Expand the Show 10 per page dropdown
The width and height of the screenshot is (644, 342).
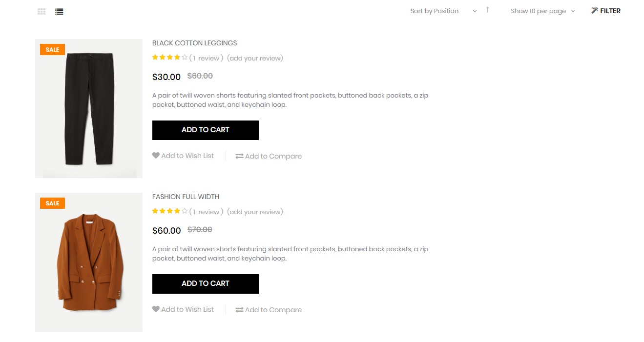542,11
